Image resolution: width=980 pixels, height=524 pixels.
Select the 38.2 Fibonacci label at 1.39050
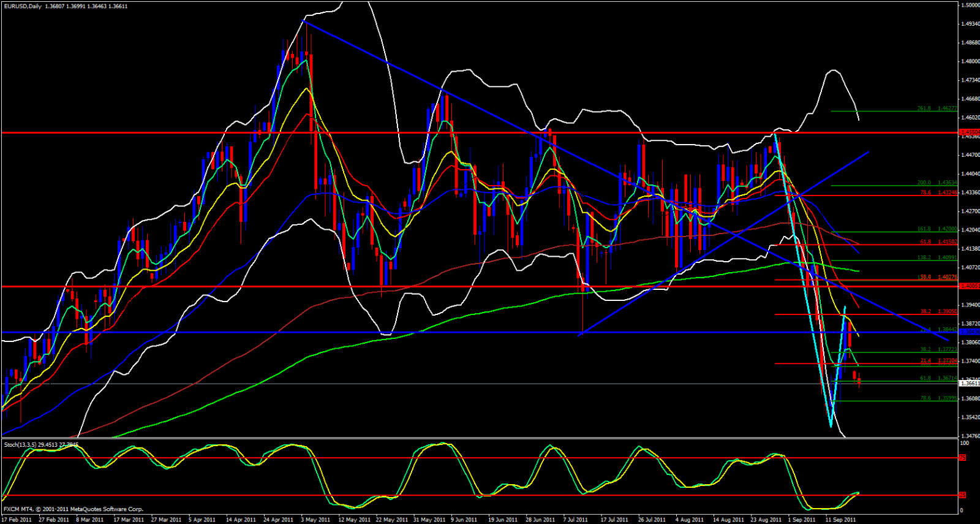[938, 312]
